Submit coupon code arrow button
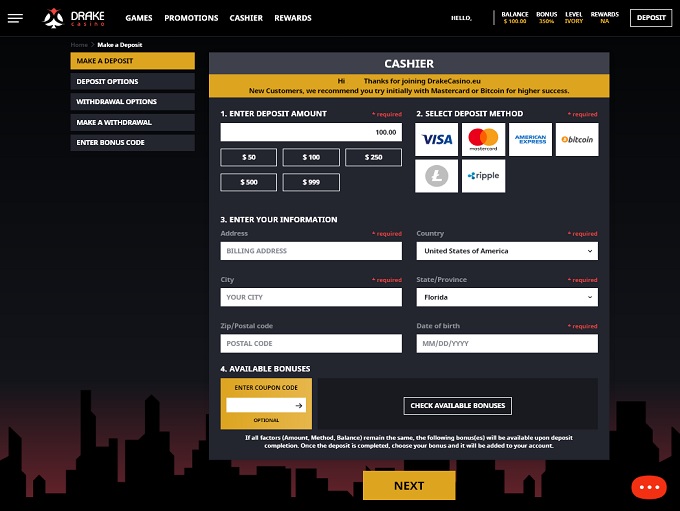This screenshot has height=511, width=680. [298, 405]
